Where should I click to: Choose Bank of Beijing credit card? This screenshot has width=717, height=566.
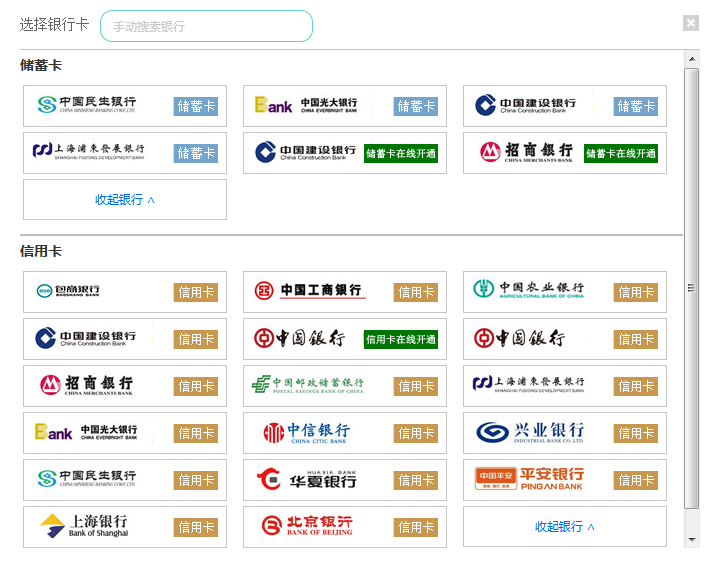pyautogui.click(x=345, y=527)
